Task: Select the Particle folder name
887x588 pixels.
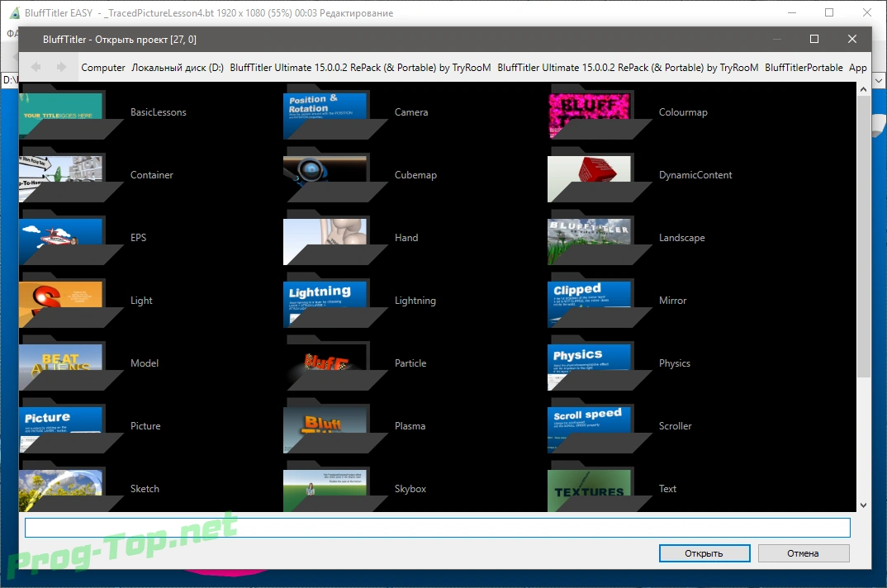Action: (x=410, y=363)
